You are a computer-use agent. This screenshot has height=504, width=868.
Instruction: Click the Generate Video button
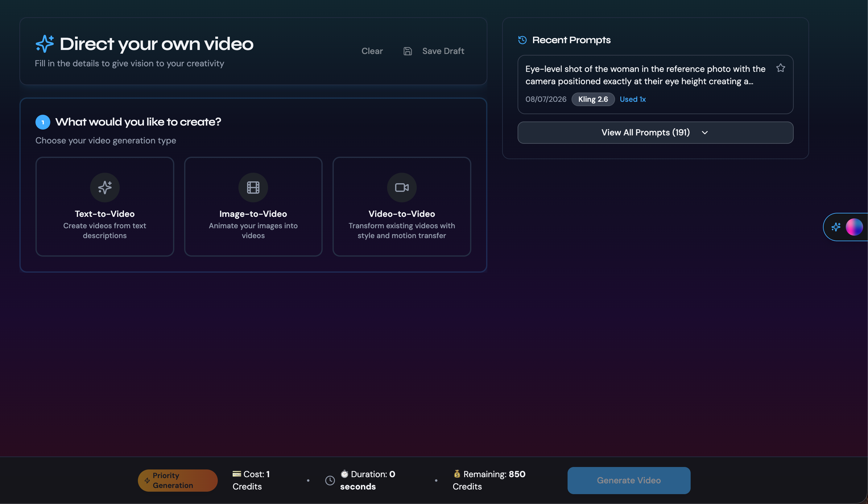coord(629,480)
